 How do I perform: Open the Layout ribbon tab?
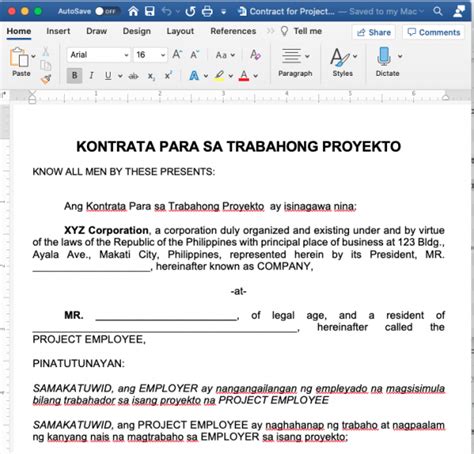point(180,31)
